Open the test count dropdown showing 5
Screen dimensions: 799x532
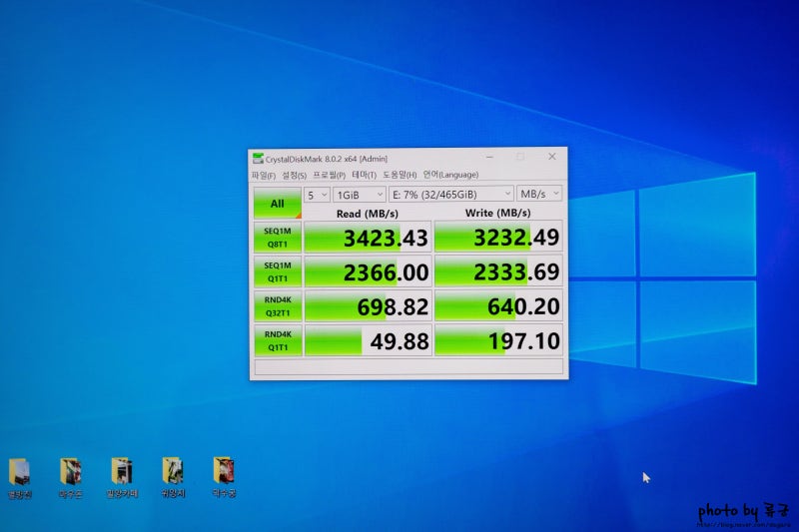pos(317,195)
